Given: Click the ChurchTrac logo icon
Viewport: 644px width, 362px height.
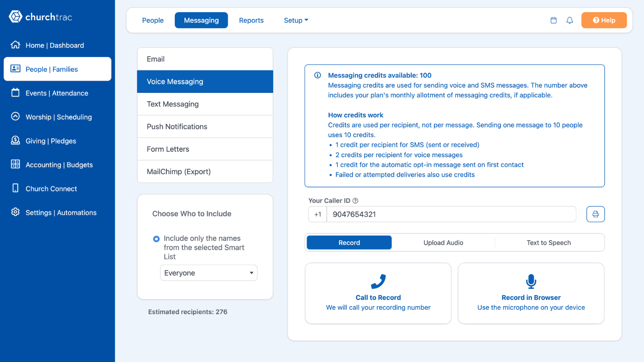Looking at the screenshot, I should click(x=15, y=16).
